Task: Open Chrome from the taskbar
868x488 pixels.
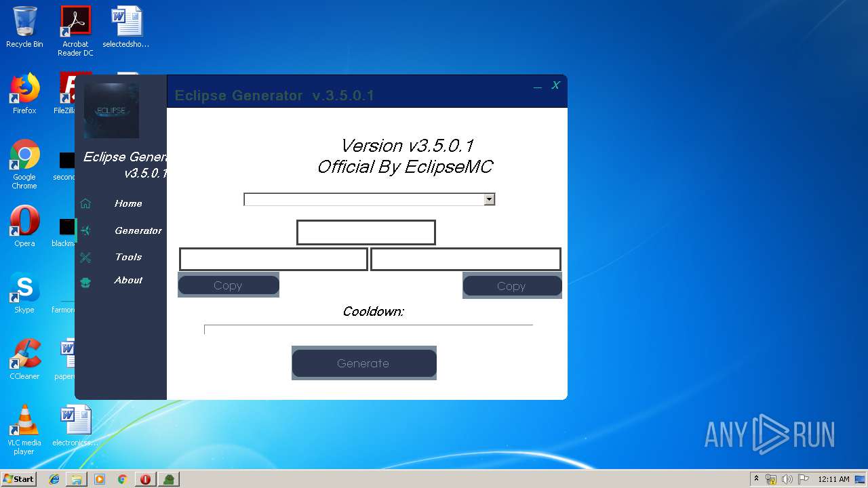Action: click(123, 479)
